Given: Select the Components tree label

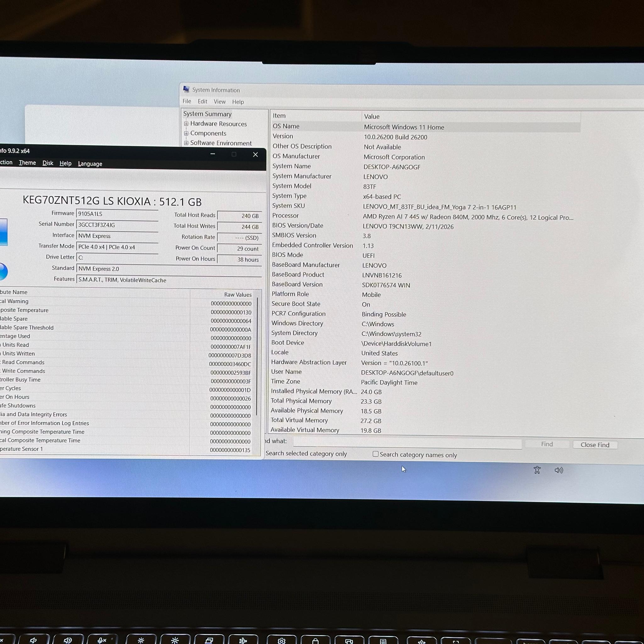Looking at the screenshot, I should coord(208,133).
